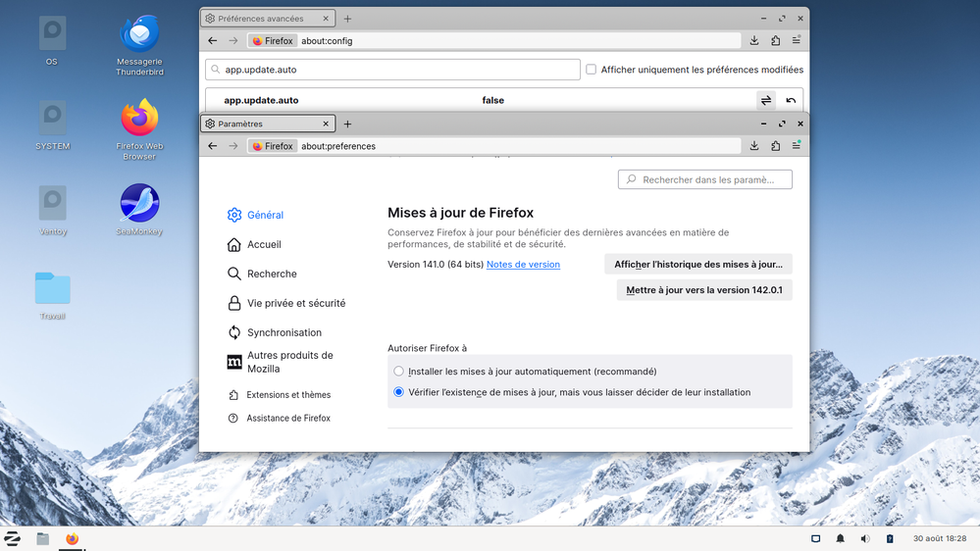Open downloads panel in Paramètres window
Image resolution: width=980 pixels, height=551 pixels.
pos(754,146)
